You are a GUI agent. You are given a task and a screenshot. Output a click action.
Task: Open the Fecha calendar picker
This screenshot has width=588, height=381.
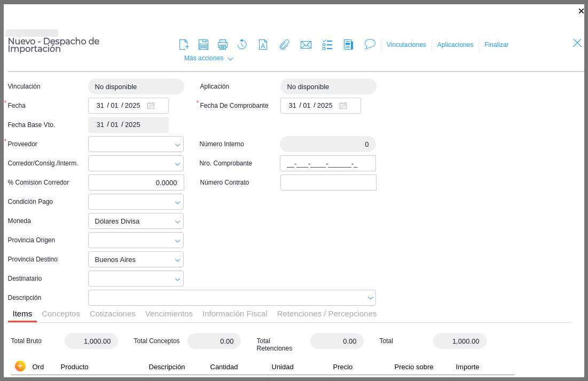click(x=151, y=106)
